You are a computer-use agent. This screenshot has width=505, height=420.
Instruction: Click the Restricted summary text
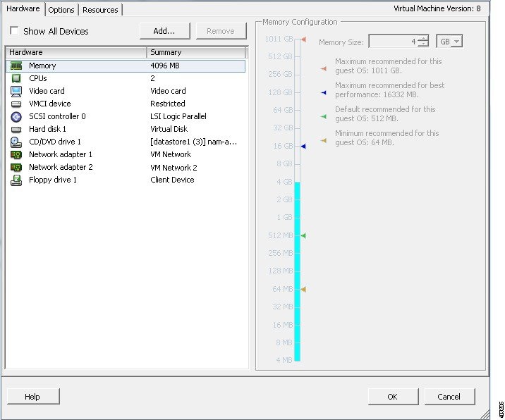[x=168, y=104]
